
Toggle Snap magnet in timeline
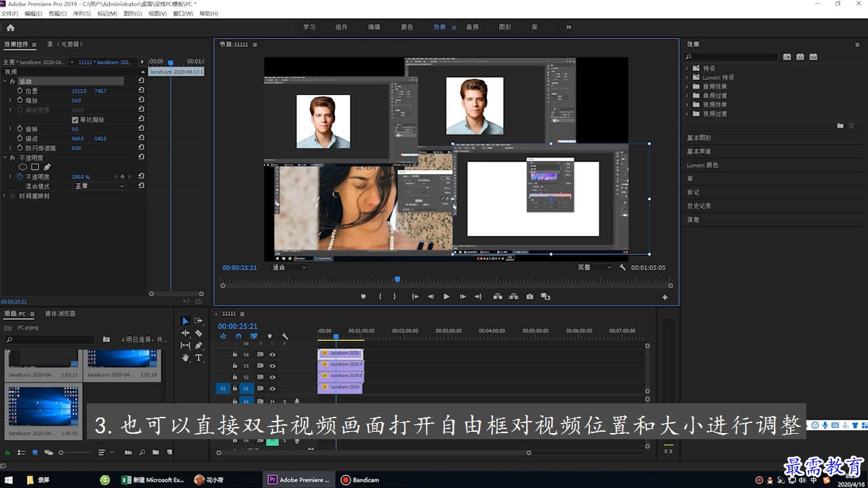(238, 336)
